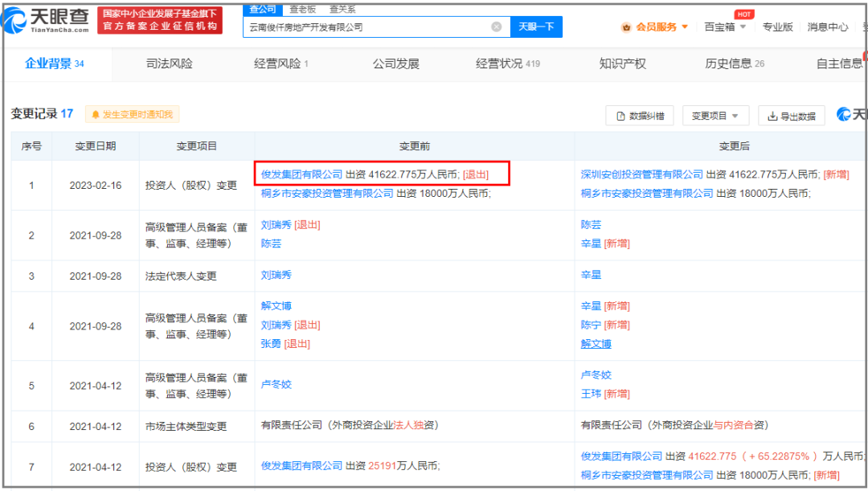Click the 导出数据 button
This screenshot has height=491, width=868.
[x=791, y=116]
